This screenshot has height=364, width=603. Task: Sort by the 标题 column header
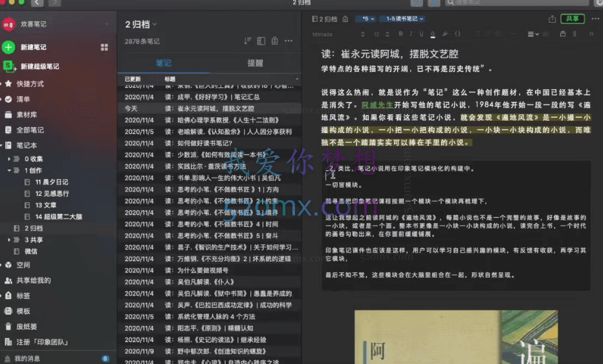tap(170, 79)
